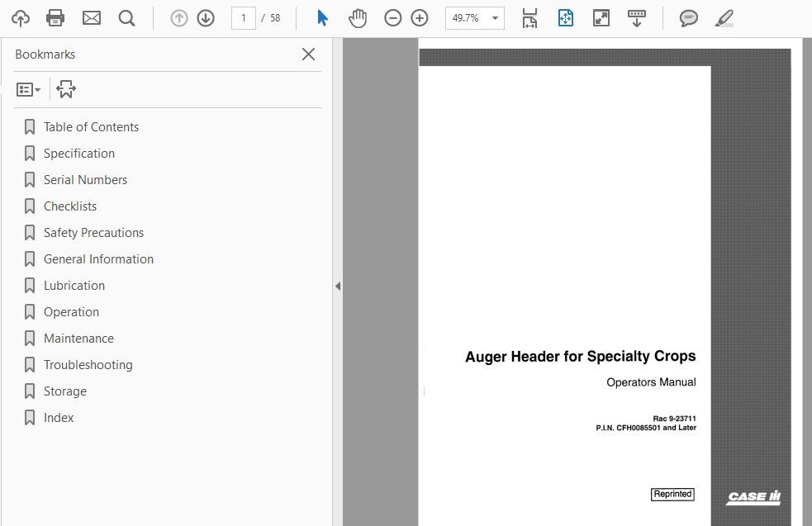Select the highlighter pen tool
The image size is (812, 526).
point(724,18)
